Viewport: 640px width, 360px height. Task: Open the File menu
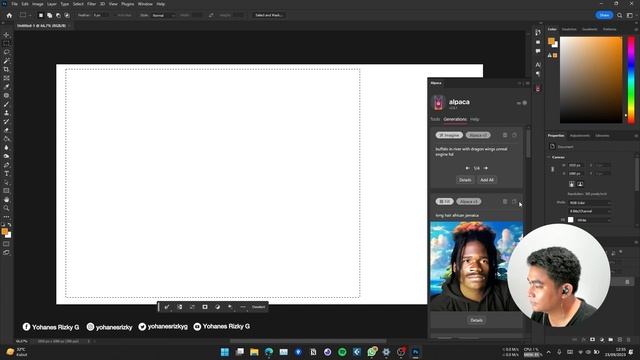pyautogui.click(x=14, y=4)
